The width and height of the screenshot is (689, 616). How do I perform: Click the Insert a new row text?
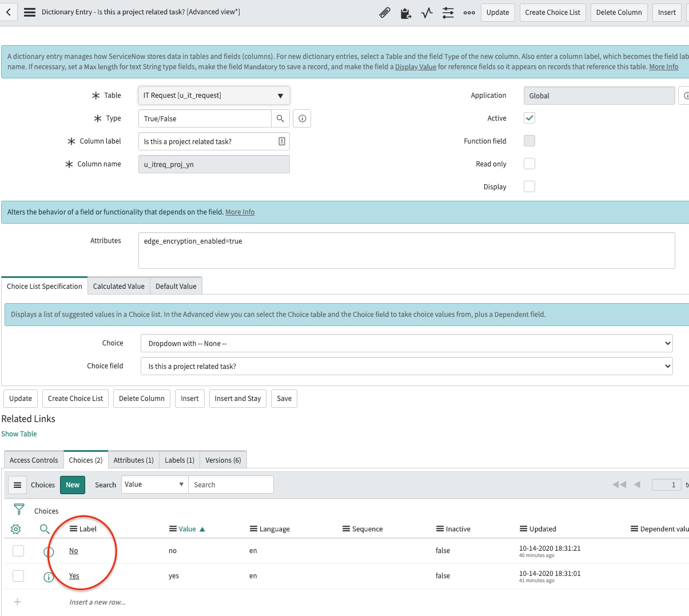pos(98,602)
